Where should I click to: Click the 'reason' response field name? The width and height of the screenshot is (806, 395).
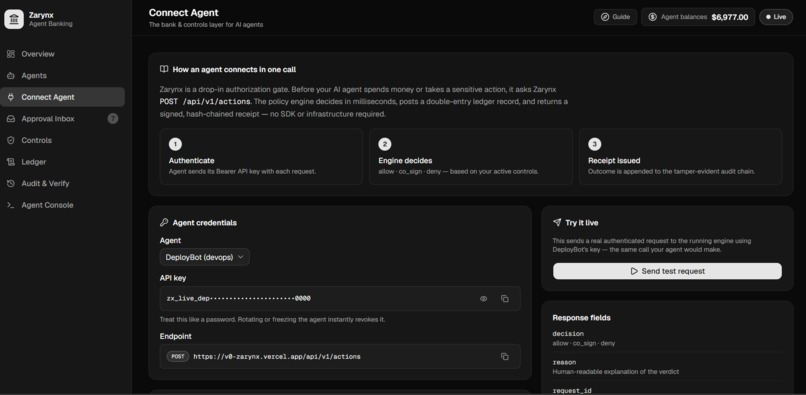click(564, 363)
